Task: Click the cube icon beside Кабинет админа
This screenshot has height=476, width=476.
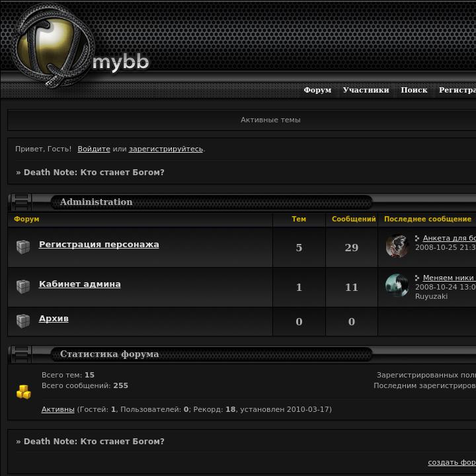Action: click(x=23, y=286)
